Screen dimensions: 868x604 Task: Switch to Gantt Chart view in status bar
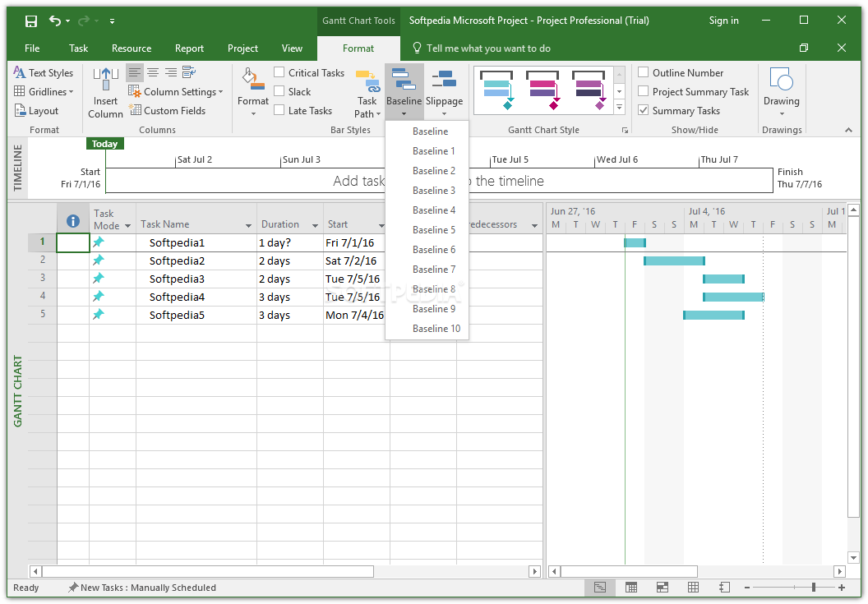(600, 588)
